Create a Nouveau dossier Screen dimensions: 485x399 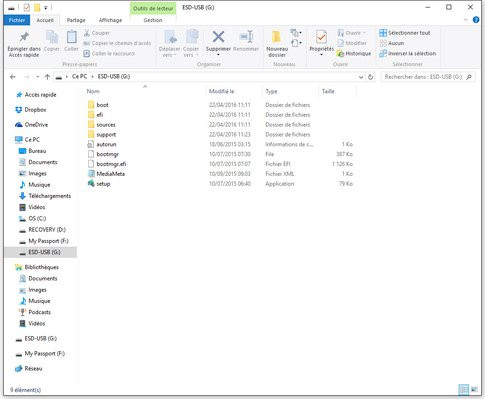277,43
